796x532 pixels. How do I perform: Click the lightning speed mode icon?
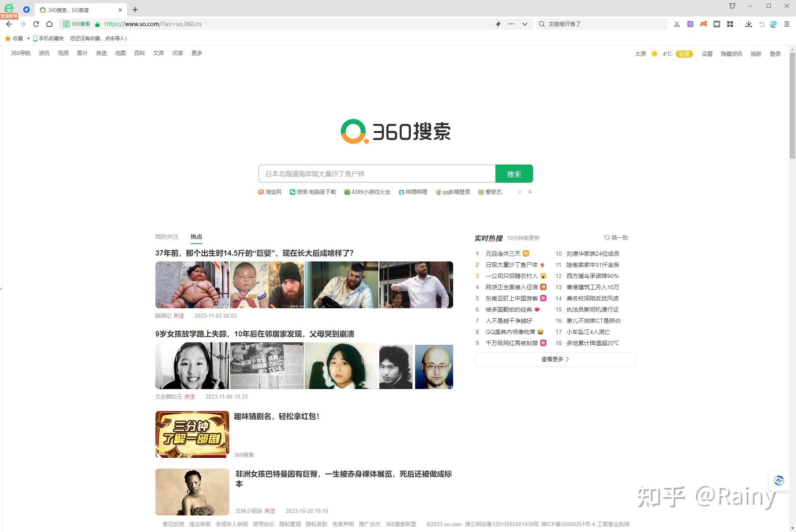pos(498,24)
